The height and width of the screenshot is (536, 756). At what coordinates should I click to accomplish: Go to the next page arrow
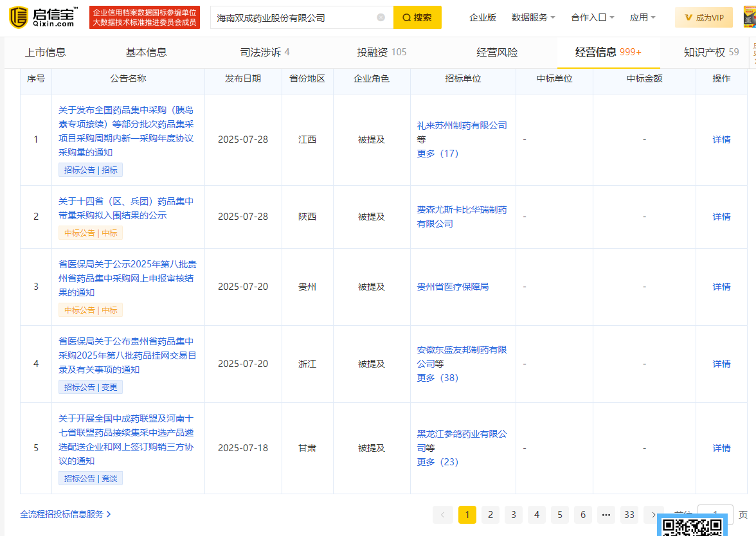point(653,515)
